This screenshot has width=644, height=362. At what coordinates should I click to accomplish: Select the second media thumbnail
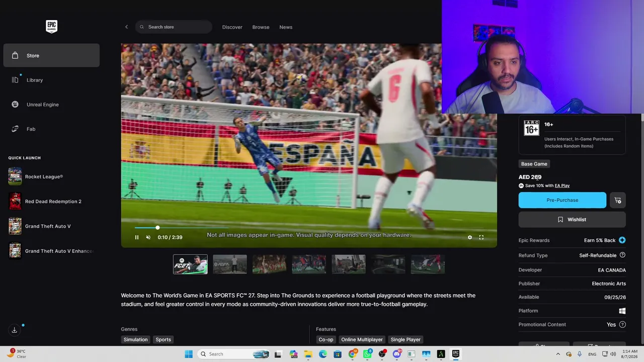tap(230, 264)
